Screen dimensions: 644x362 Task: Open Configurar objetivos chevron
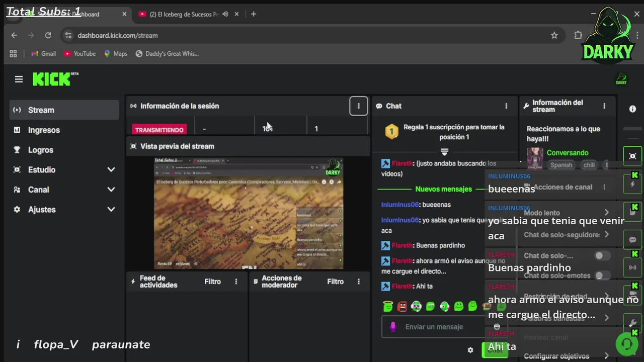click(606, 356)
